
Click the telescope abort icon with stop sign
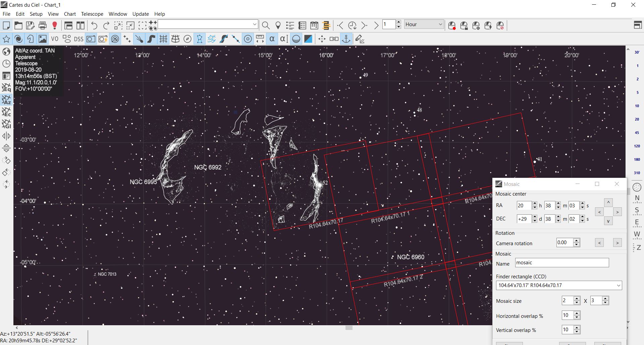[500, 25]
